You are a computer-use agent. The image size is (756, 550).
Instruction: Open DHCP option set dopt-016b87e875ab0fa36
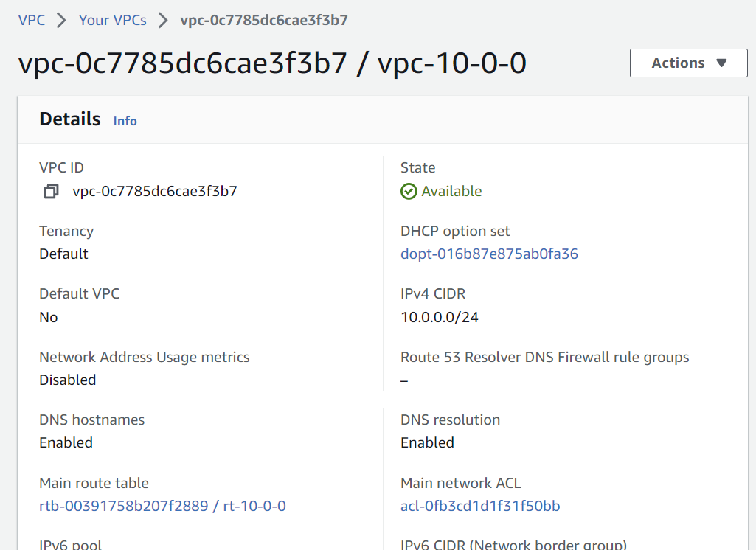pyautogui.click(x=489, y=254)
